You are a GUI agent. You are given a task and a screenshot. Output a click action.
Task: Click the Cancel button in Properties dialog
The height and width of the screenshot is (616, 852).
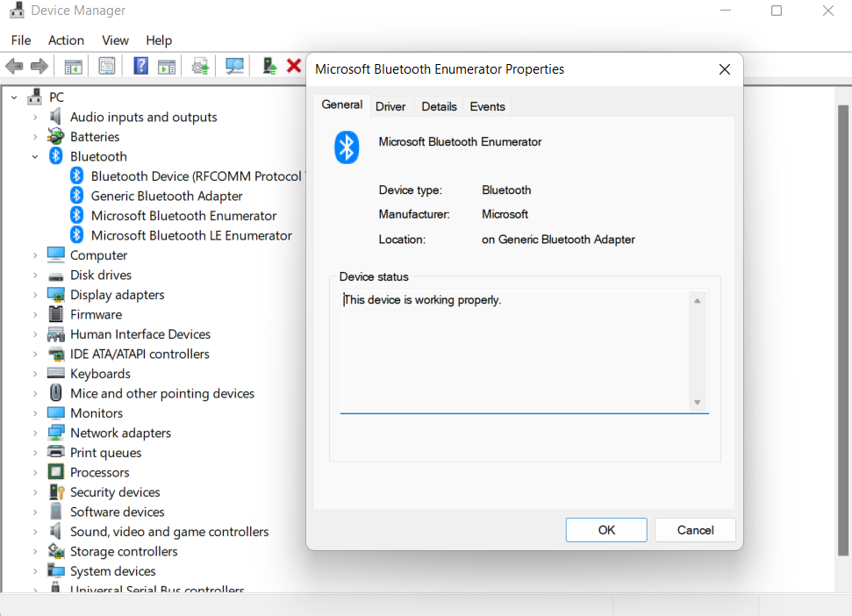[695, 530]
